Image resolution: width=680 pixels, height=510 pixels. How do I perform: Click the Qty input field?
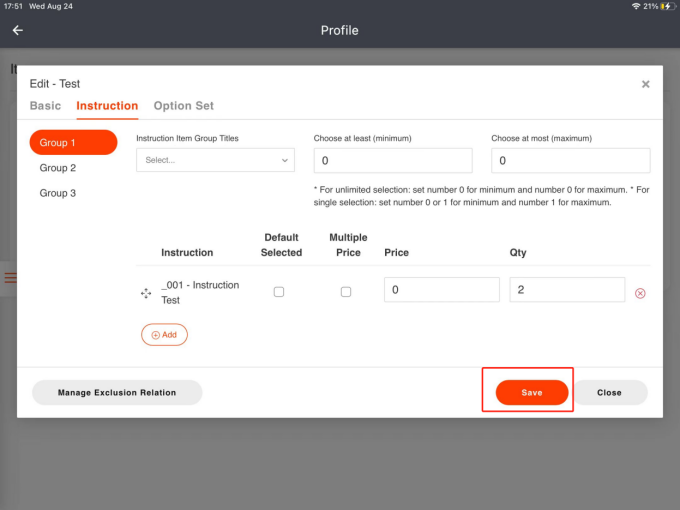[x=567, y=290]
